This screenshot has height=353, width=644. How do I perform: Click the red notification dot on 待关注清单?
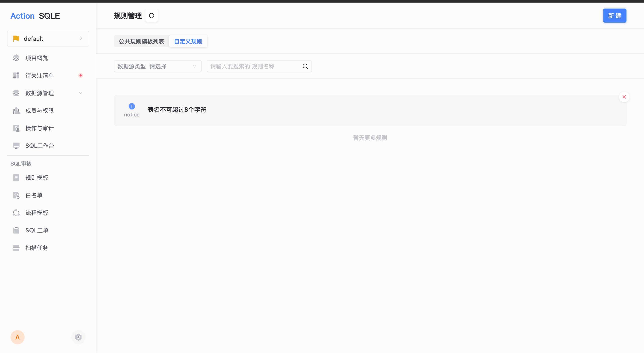pos(81,76)
